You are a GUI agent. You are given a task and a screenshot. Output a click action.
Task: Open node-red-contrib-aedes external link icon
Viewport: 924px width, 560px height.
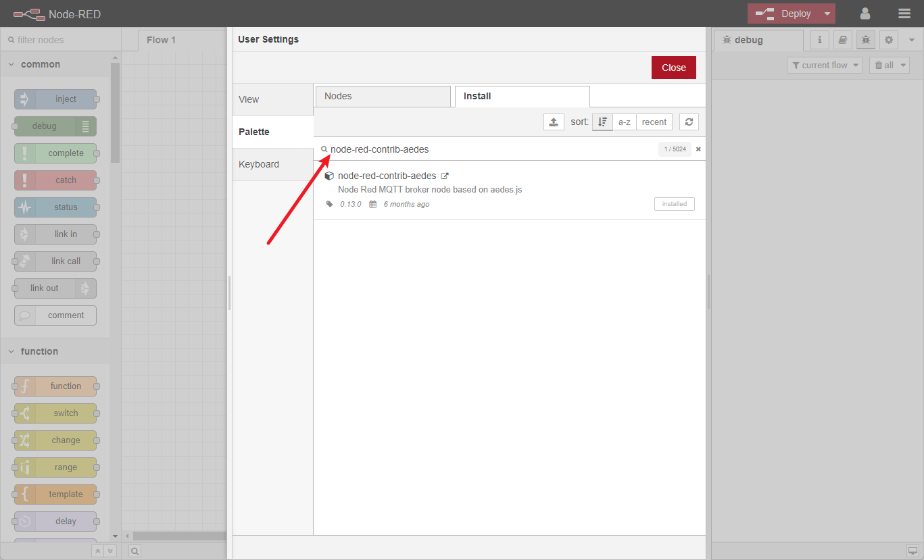point(445,176)
